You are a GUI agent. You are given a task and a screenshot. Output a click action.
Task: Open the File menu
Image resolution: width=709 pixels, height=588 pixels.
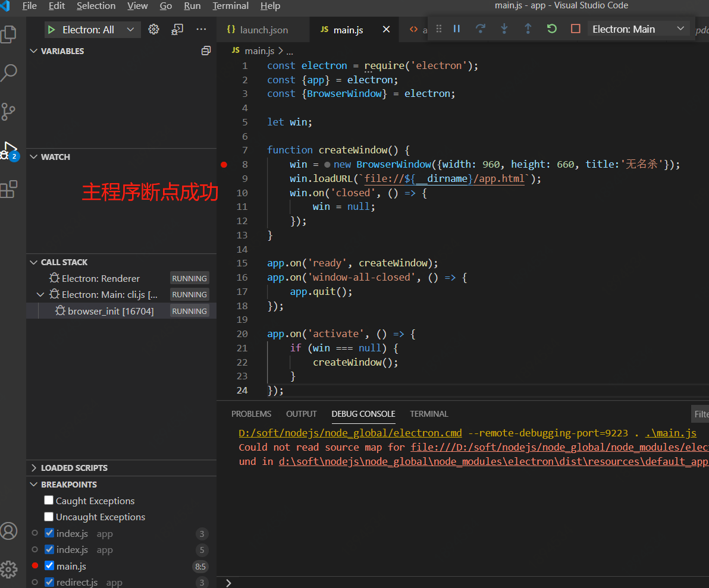click(x=29, y=6)
